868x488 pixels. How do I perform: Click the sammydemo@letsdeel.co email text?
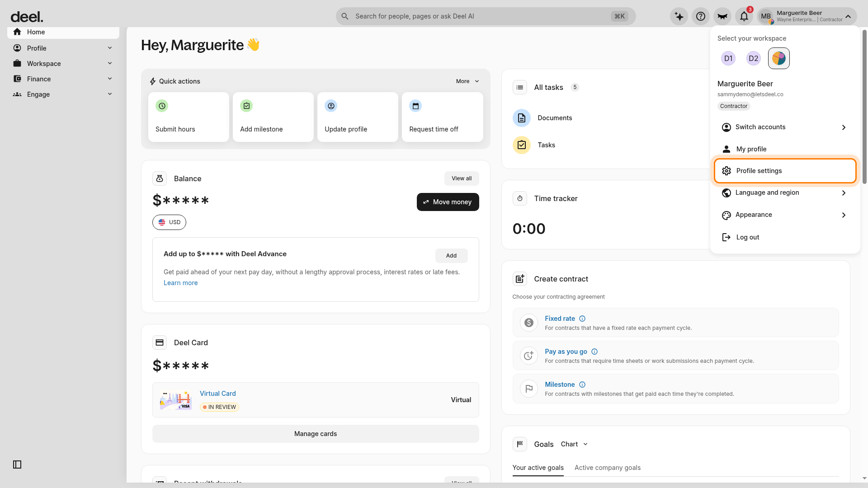point(750,94)
